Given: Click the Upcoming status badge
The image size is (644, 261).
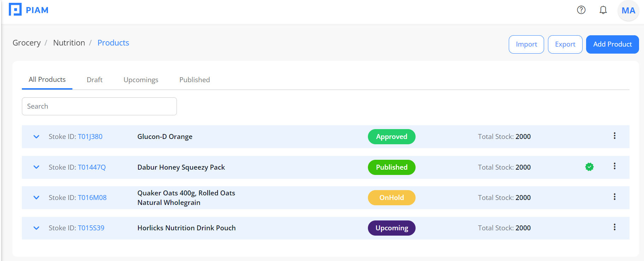Looking at the screenshot, I should coord(392,228).
